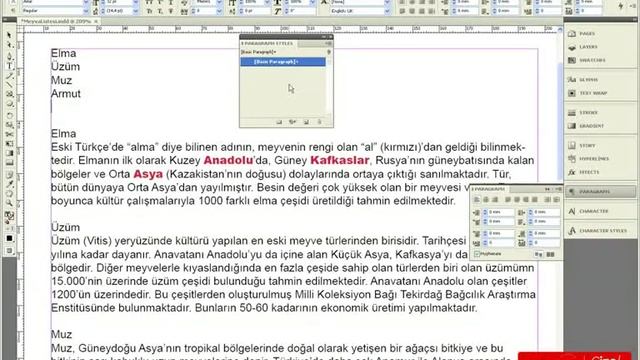The width and height of the screenshot is (640, 360).
Task: Select the Type tool
Action: click(x=9, y=66)
